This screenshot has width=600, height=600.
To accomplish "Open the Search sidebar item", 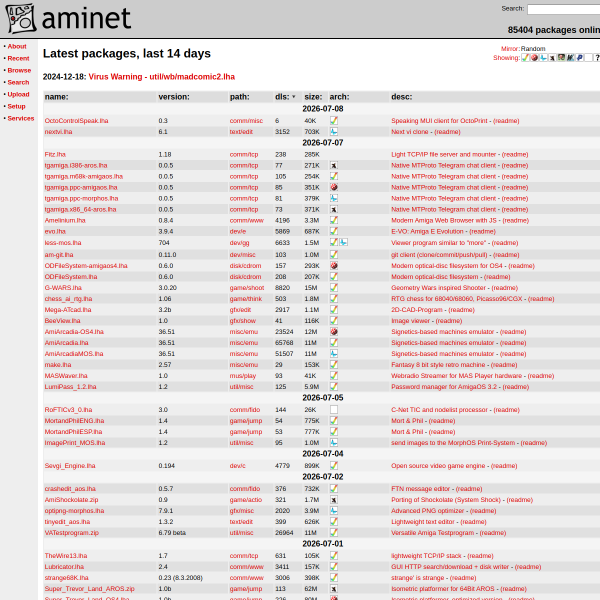I will click(18, 82).
